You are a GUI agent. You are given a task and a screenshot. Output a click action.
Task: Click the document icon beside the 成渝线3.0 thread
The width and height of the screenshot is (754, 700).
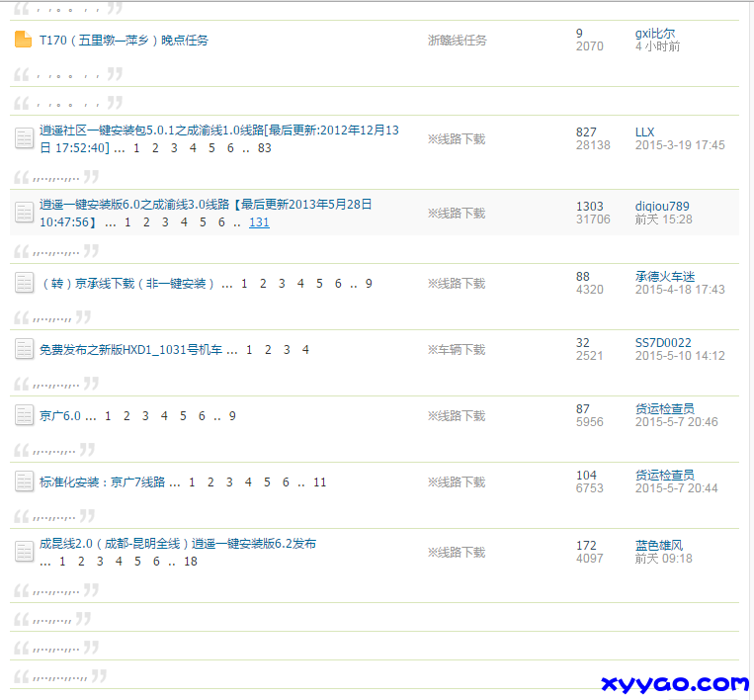[25, 213]
